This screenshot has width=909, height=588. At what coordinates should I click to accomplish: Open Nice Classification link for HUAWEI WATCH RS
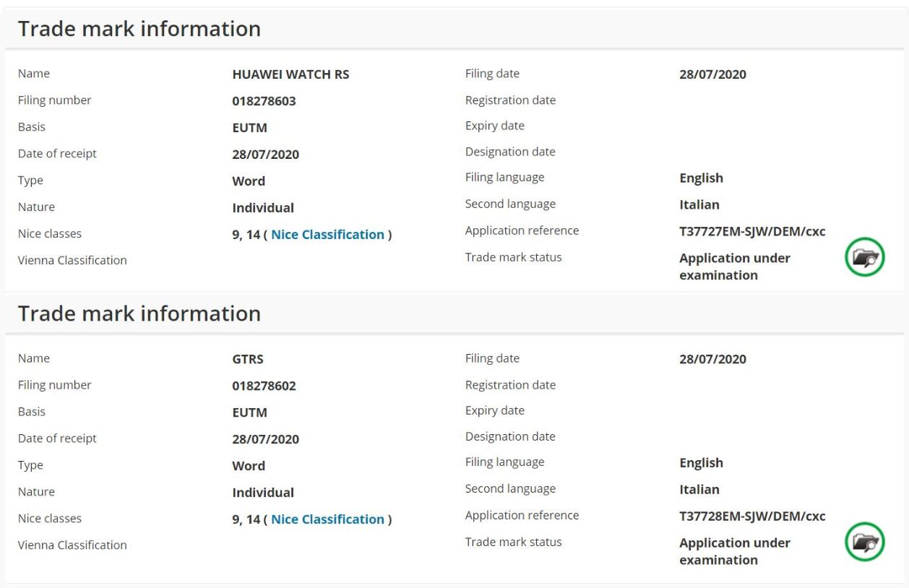point(327,234)
